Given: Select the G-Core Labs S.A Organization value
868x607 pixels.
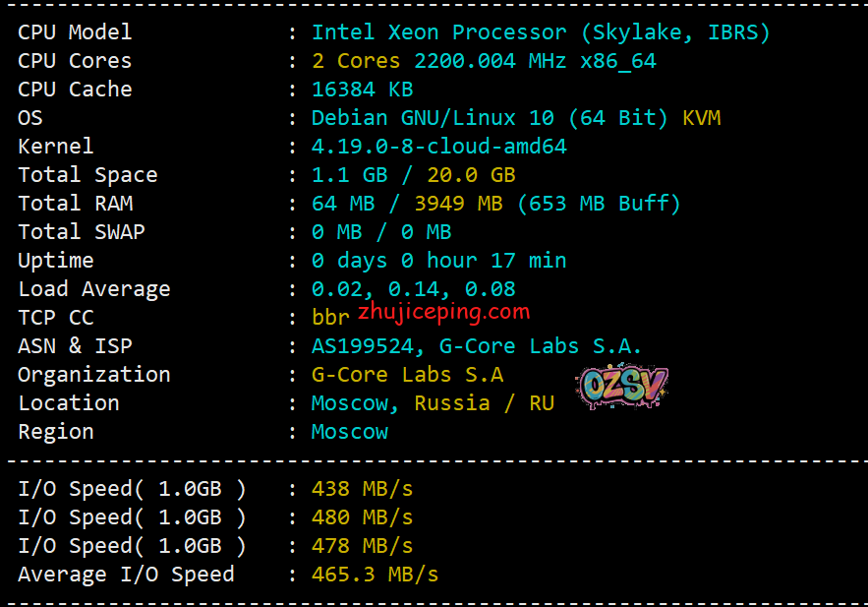Looking at the screenshot, I should pos(407,375).
